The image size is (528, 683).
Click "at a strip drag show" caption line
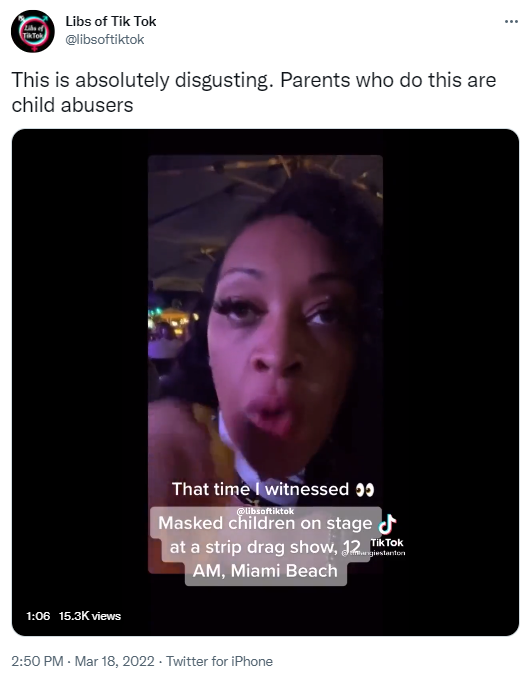pyautogui.click(x=254, y=547)
